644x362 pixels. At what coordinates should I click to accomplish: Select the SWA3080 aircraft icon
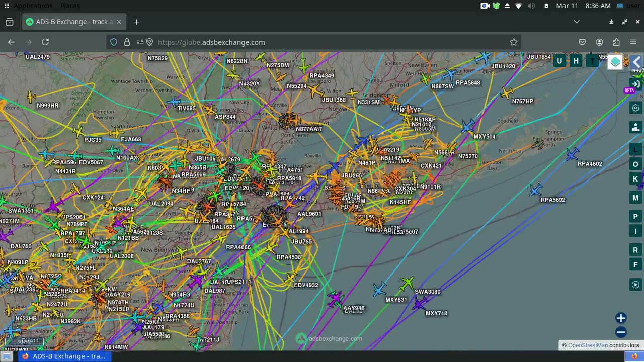pyautogui.click(x=407, y=283)
